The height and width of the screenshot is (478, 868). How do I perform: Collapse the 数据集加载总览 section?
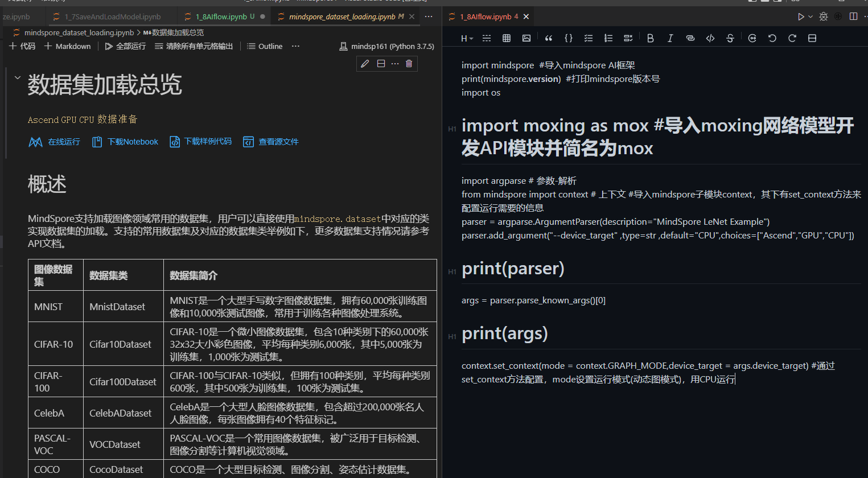tap(17, 77)
